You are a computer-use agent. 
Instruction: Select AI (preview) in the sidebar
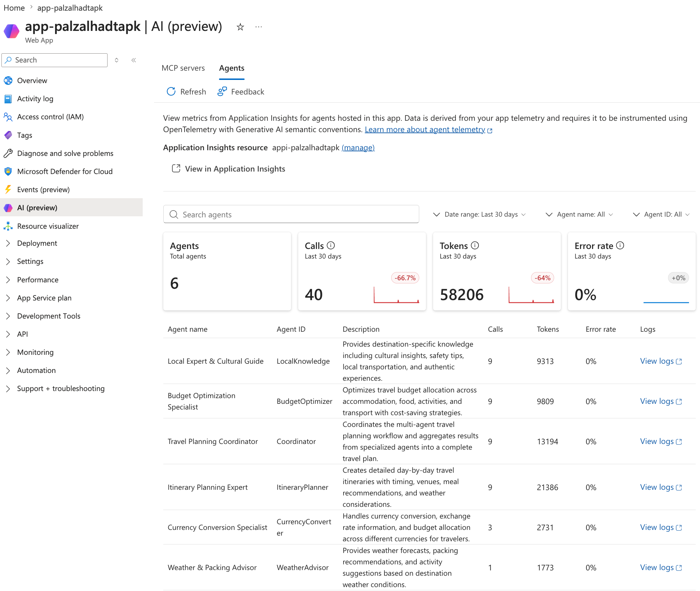(71, 208)
